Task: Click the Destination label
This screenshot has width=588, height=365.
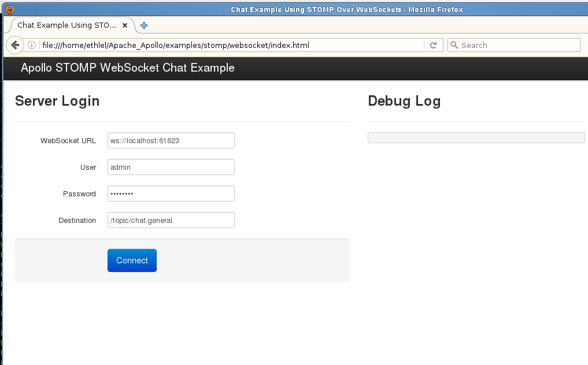Action: [77, 221]
